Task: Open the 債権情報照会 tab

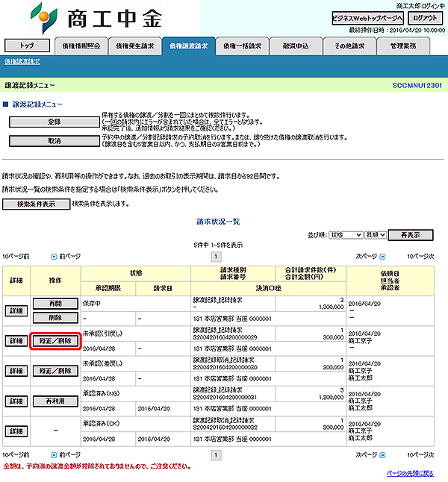Action: pyautogui.click(x=81, y=46)
